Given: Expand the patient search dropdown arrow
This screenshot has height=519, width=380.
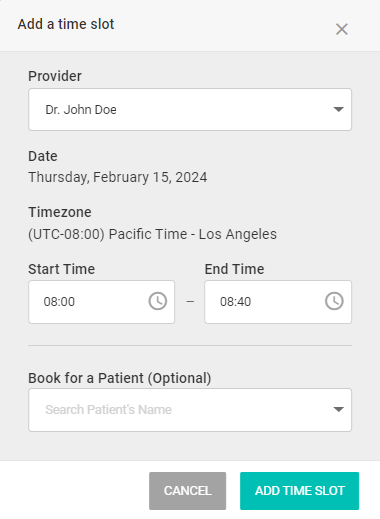Looking at the screenshot, I should pos(339,409).
